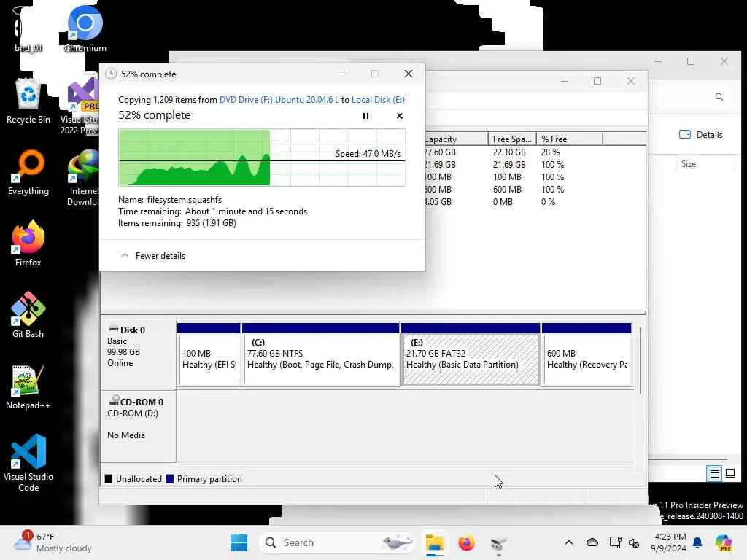Open the Windows Start menu
Screen dimensions: 747x560
(239, 542)
